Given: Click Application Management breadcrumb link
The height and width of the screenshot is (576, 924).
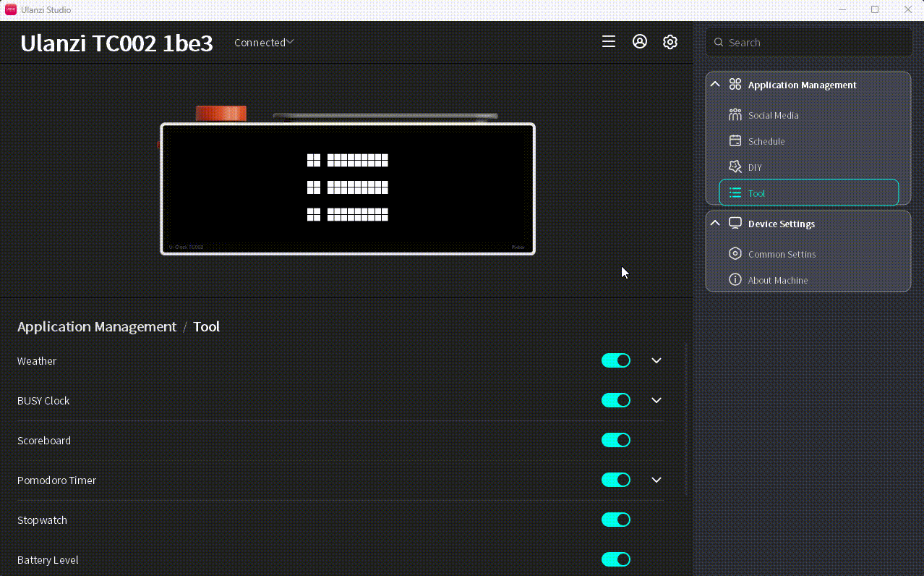Looking at the screenshot, I should [97, 326].
